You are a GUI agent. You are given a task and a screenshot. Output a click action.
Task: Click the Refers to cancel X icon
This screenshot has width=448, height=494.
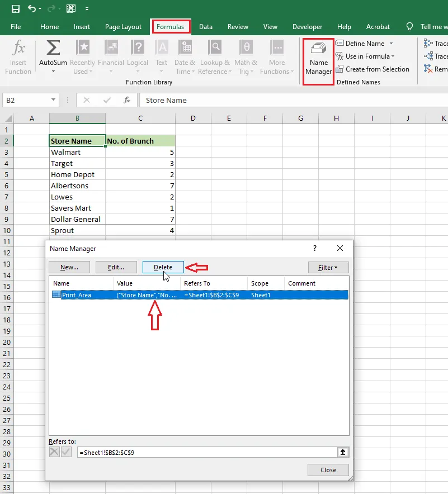(x=54, y=452)
